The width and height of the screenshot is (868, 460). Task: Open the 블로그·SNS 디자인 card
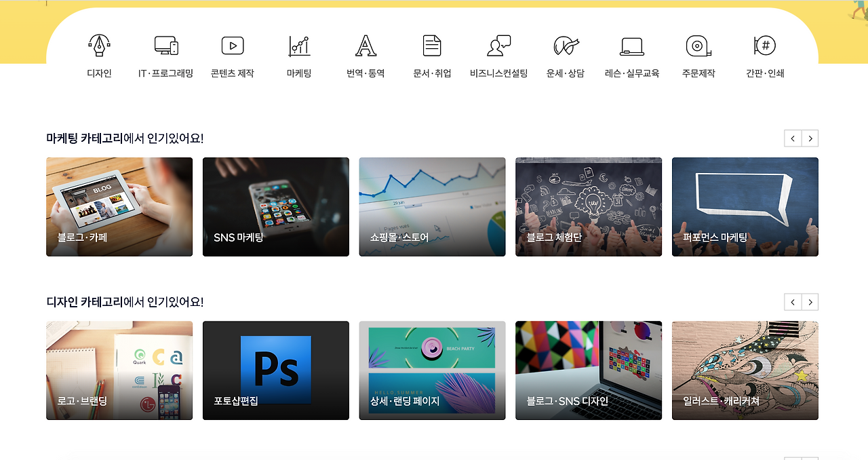click(589, 370)
